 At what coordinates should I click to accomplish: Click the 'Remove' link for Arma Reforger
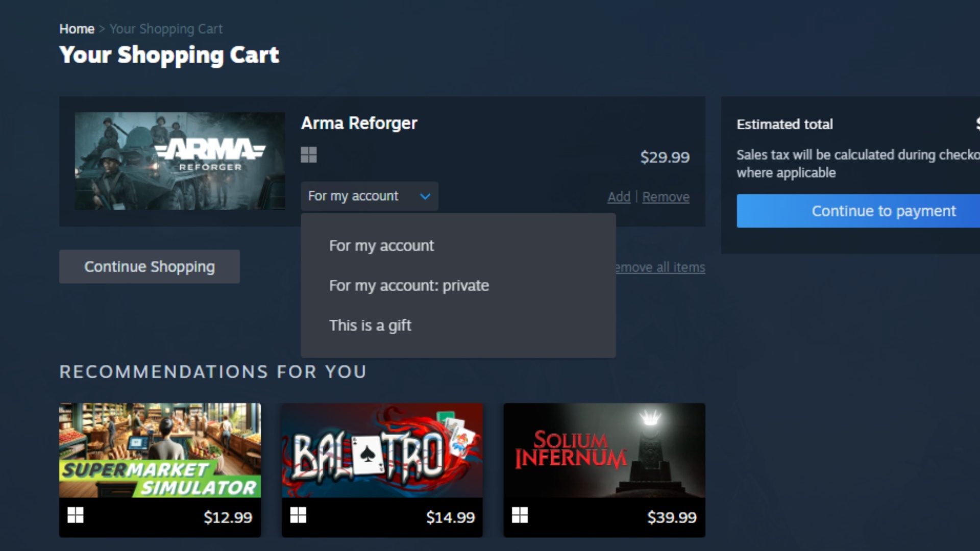pyautogui.click(x=665, y=196)
